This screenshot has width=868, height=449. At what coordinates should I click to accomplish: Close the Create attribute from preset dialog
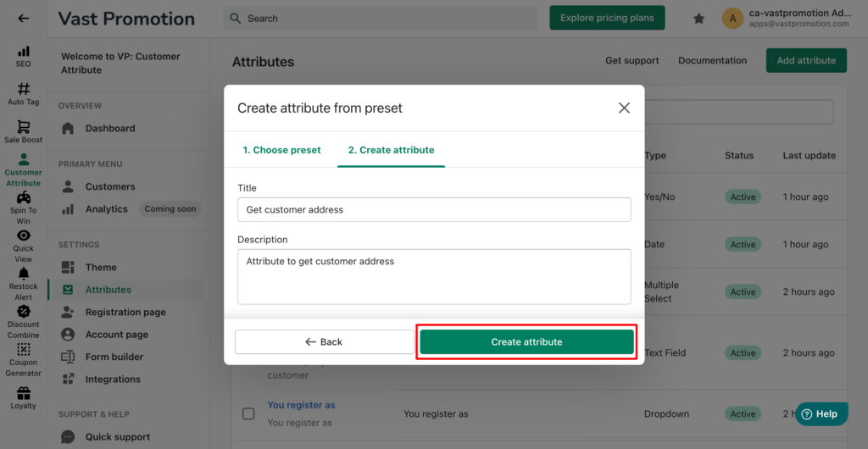(x=624, y=108)
